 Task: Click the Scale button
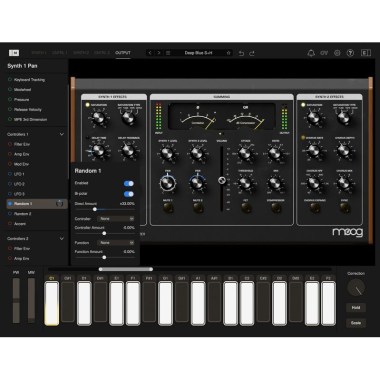tap(356, 323)
